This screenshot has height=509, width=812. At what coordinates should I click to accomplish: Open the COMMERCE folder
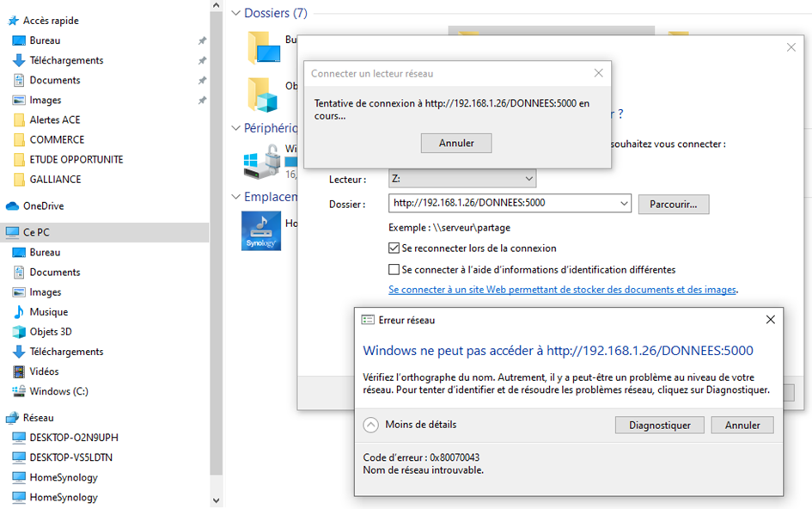pos(57,140)
